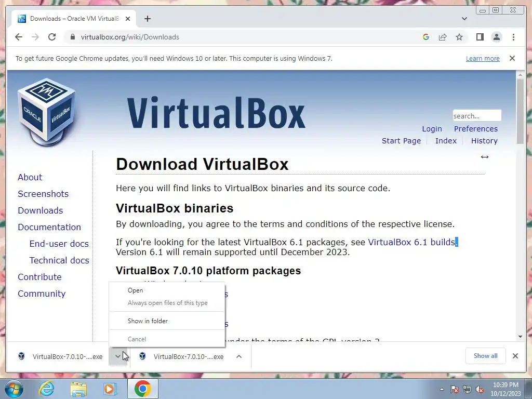The width and height of the screenshot is (532, 399).
Task: Expand the second download's options arrow
Action: click(x=239, y=356)
